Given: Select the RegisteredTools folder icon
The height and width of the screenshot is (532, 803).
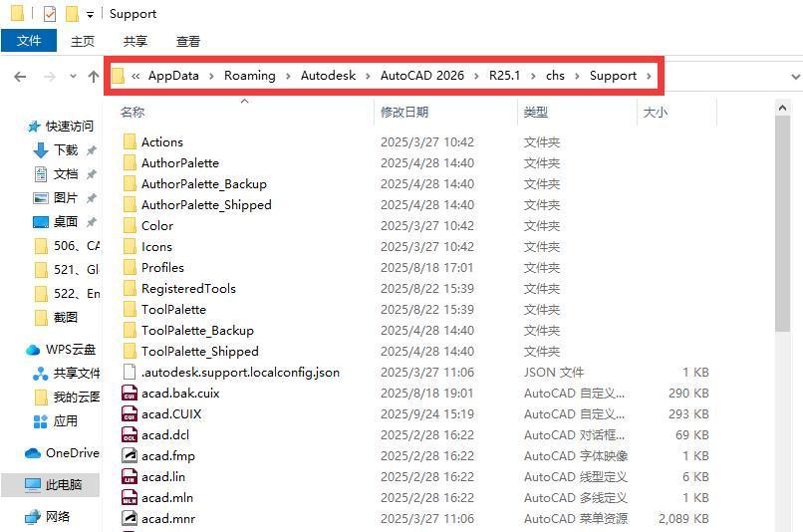Looking at the screenshot, I should click(x=130, y=289).
